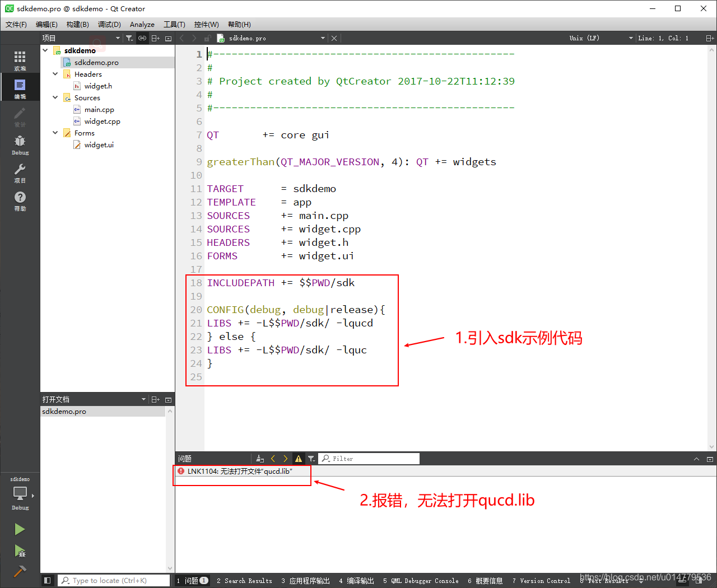Run the project with green play button
The height and width of the screenshot is (588, 717).
(20, 529)
